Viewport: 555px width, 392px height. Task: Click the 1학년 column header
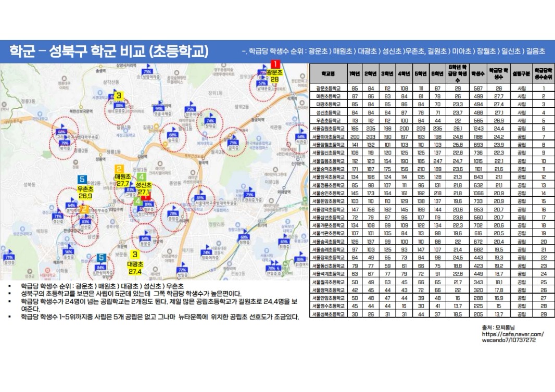tap(355, 73)
